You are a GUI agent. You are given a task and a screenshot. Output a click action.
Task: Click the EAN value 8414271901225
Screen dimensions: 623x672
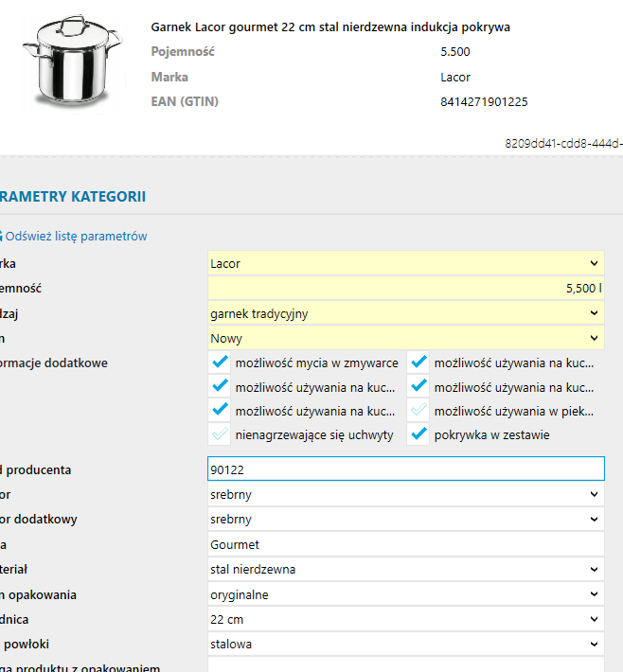(x=484, y=101)
